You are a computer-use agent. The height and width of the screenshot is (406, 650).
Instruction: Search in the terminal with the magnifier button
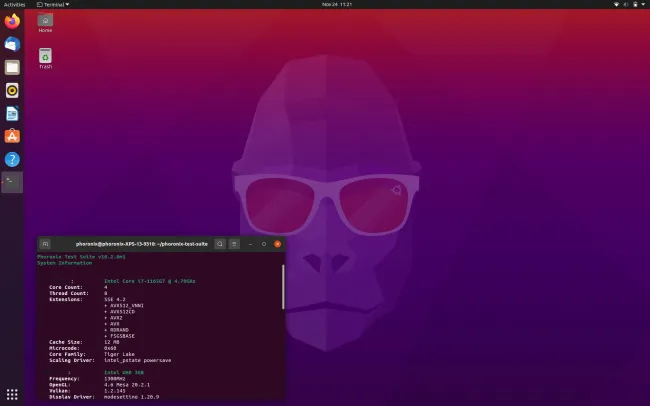click(x=220, y=244)
